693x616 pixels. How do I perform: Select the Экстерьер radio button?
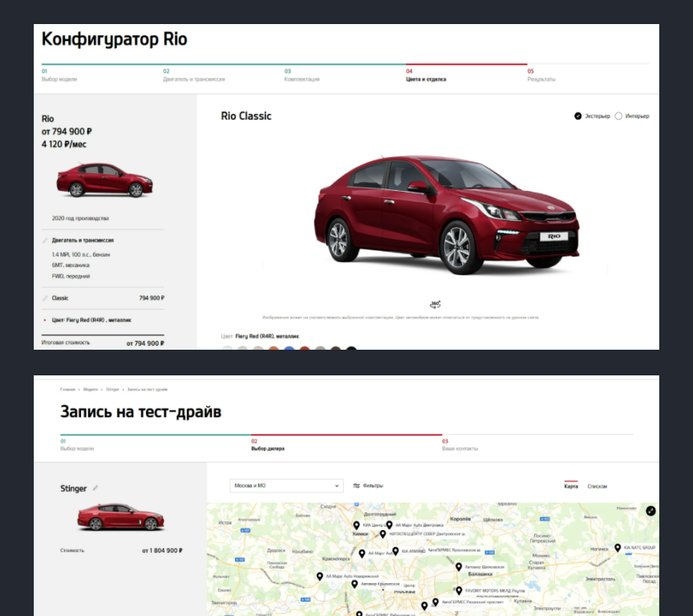578,116
